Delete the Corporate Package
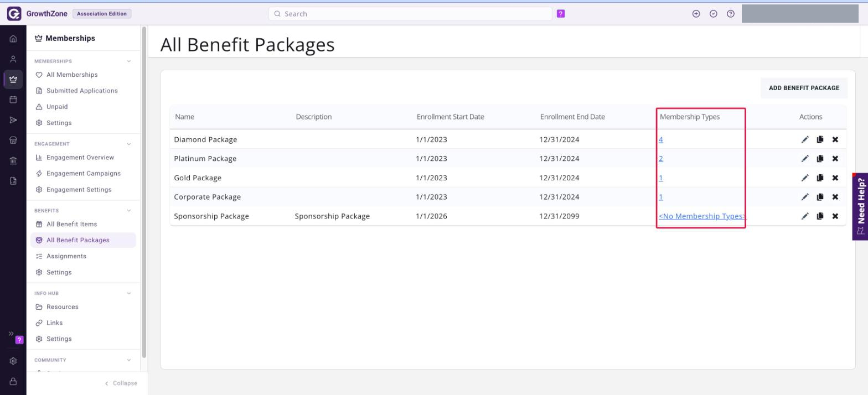 pyautogui.click(x=835, y=197)
